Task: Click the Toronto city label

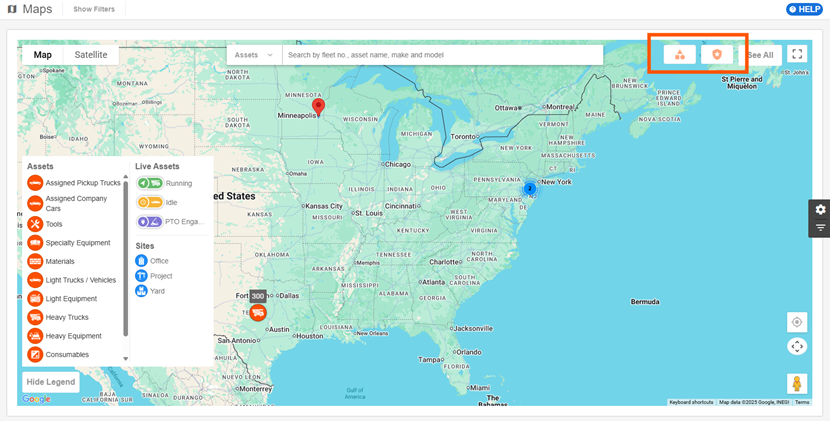Action: click(463, 137)
